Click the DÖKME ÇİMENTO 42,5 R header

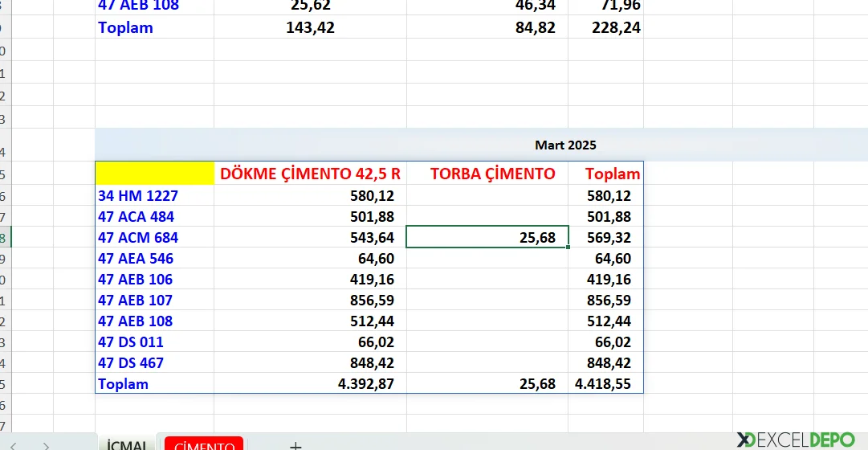point(310,174)
